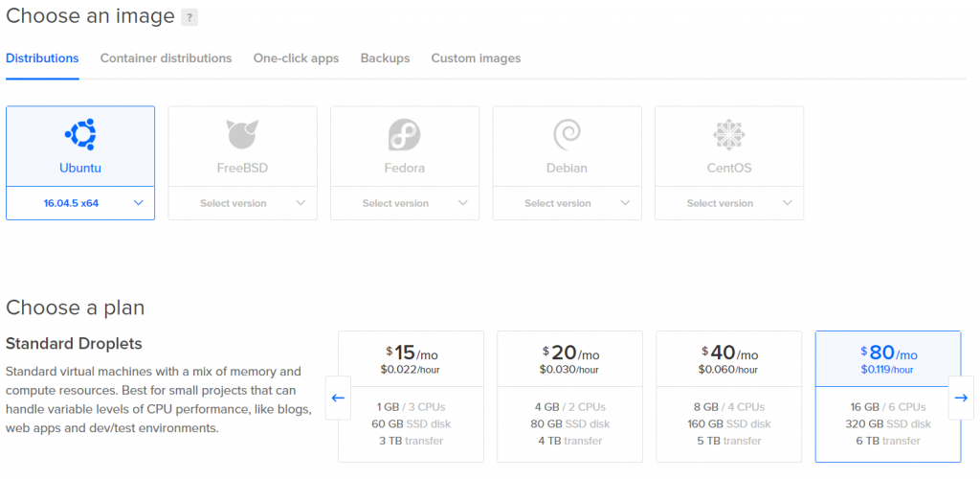
Task: Show previous plans with left arrow
Action: (x=338, y=398)
